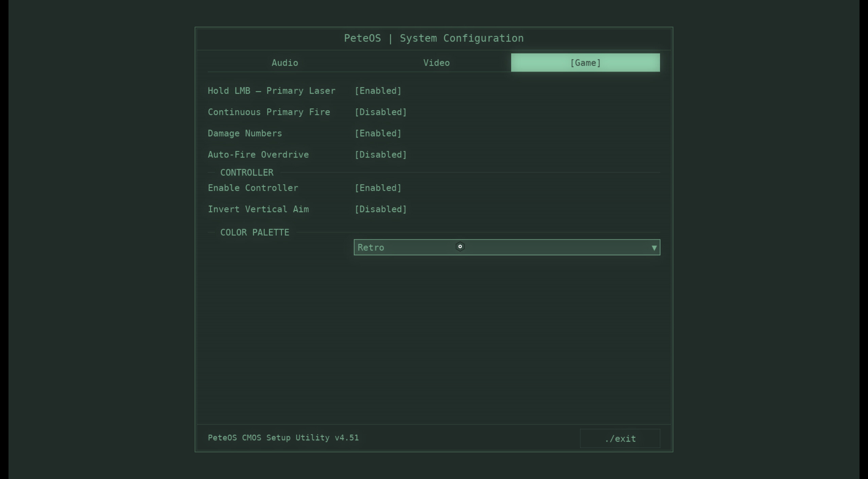Click the PeteOS System Configuration title
This screenshot has height=479, width=868.
click(434, 38)
